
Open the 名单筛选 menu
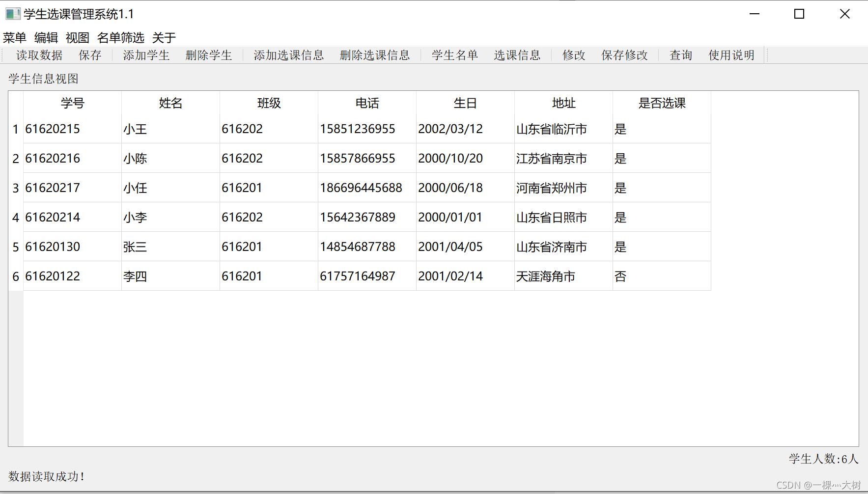click(x=121, y=38)
